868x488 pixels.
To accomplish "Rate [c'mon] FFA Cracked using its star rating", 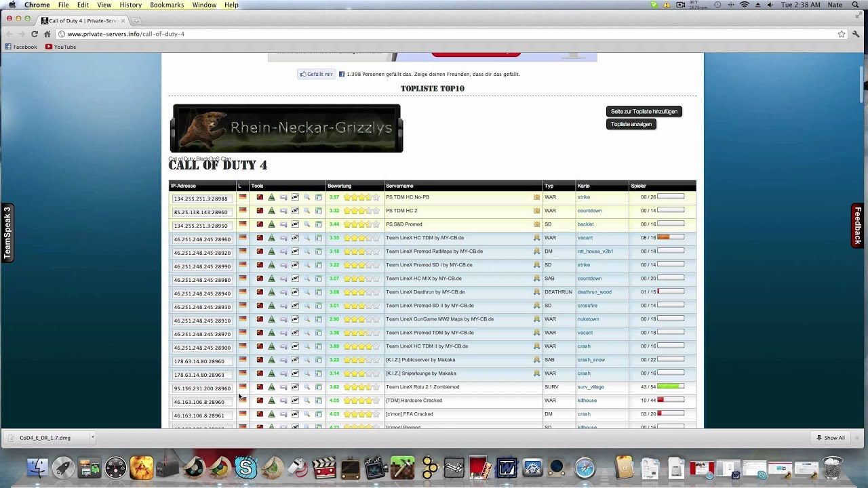I will [361, 414].
